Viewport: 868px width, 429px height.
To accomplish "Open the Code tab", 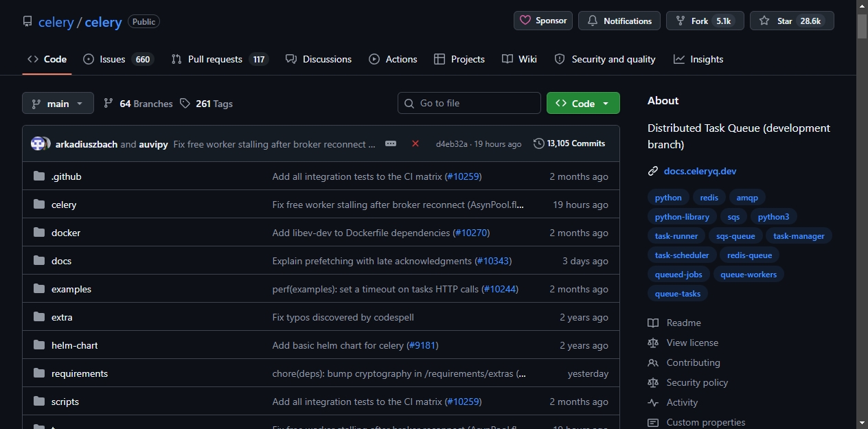I will point(47,59).
